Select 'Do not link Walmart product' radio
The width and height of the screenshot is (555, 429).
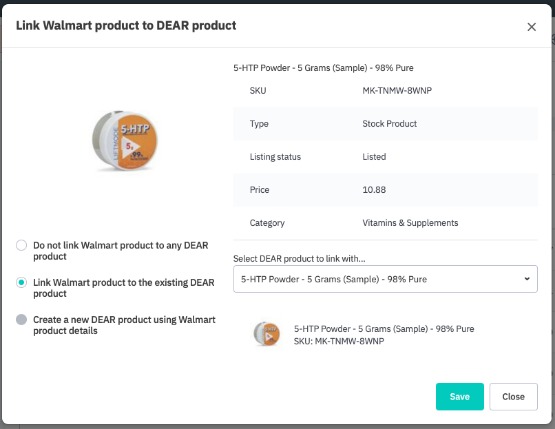click(x=22, y=245)
